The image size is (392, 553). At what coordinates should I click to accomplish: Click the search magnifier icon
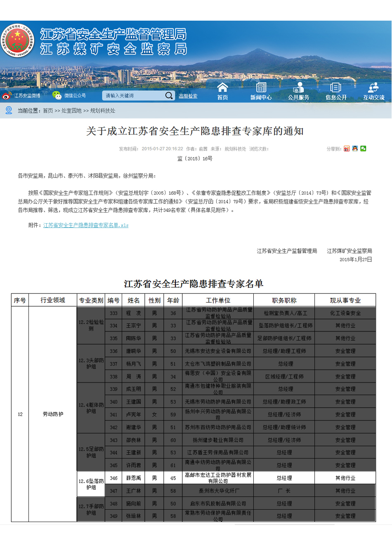pos(169,96)
